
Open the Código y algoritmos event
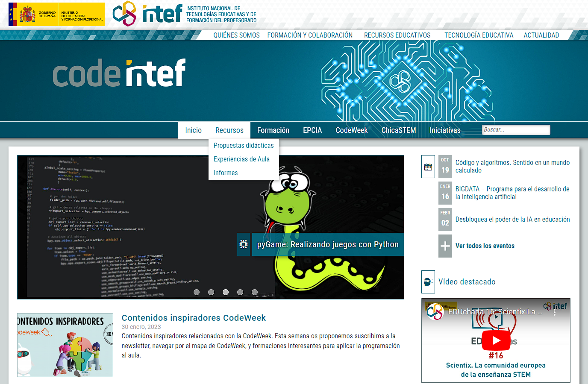(x=513, y=167)
